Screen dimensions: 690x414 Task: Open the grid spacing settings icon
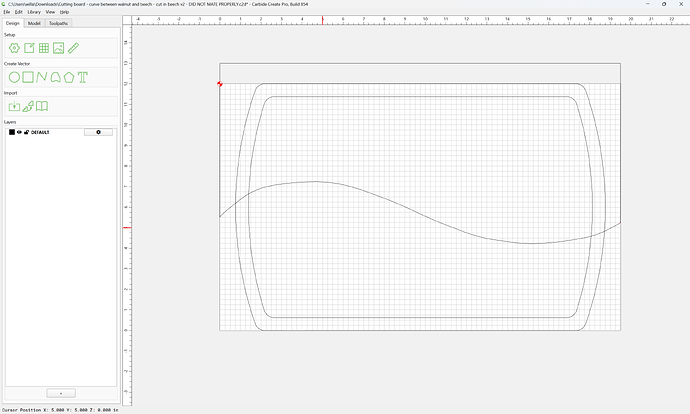(44, 48)
